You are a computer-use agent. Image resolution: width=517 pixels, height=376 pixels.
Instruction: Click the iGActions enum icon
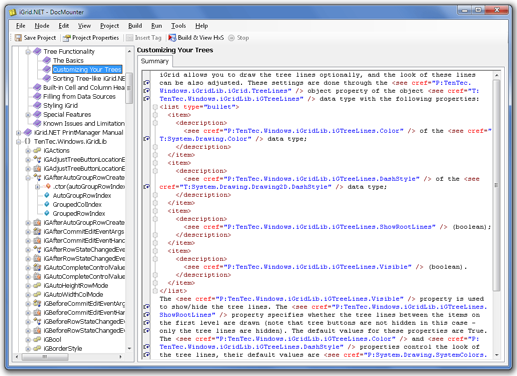[x=37, y=150]
